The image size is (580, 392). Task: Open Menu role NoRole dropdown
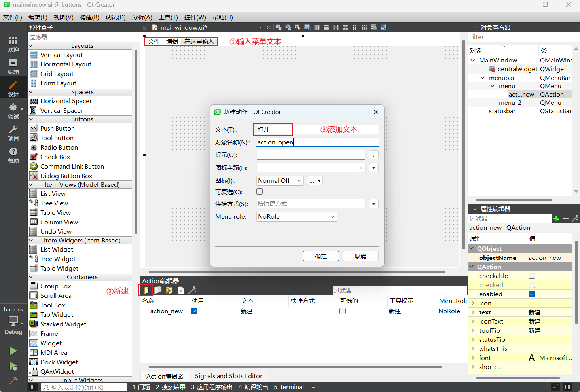coord(297,217)
